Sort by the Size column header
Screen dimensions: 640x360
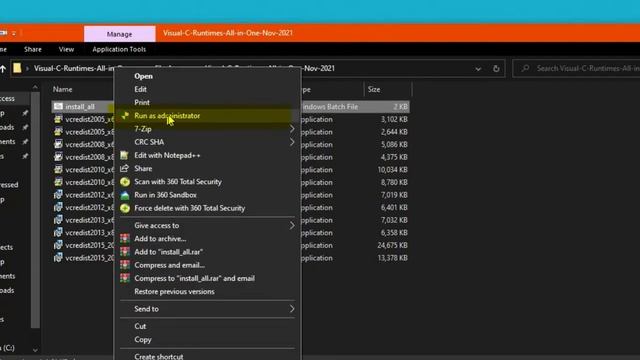374,89
